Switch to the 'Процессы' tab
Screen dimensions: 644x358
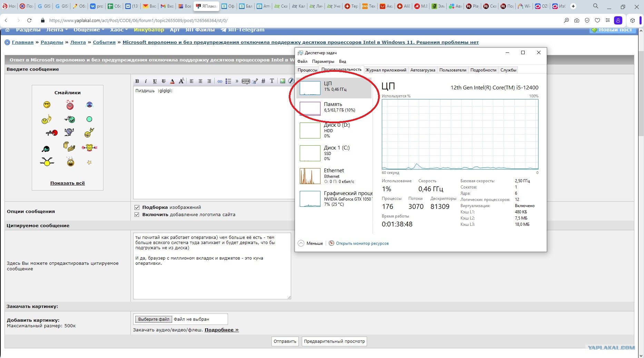point(307,70)
